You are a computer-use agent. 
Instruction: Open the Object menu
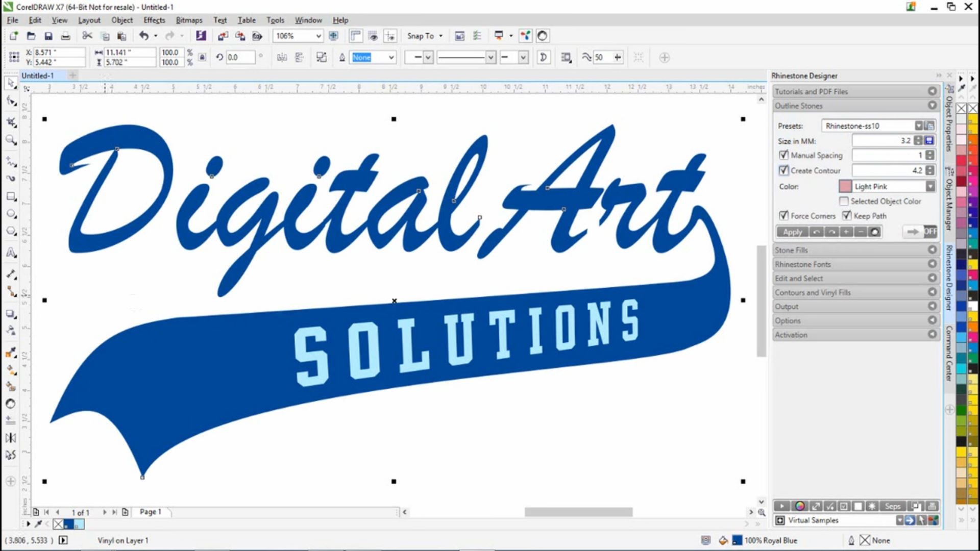[x=122, y=20]
